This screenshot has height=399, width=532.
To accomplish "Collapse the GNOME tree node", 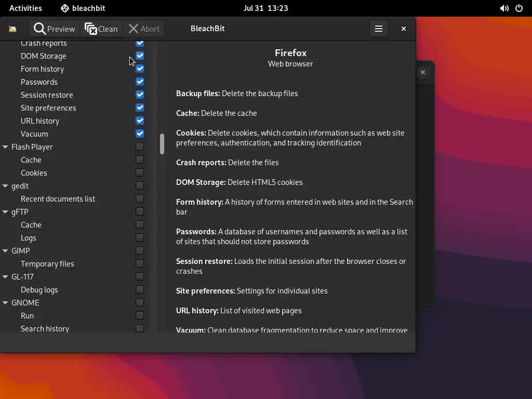I will point(5,303).
